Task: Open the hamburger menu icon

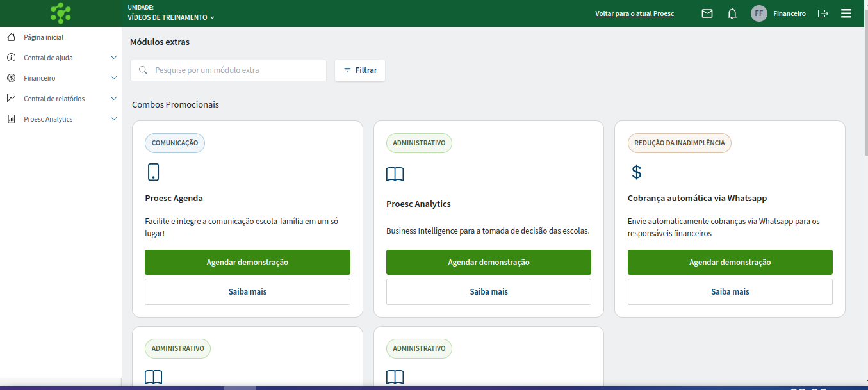Action: click(x=846, y=13)
